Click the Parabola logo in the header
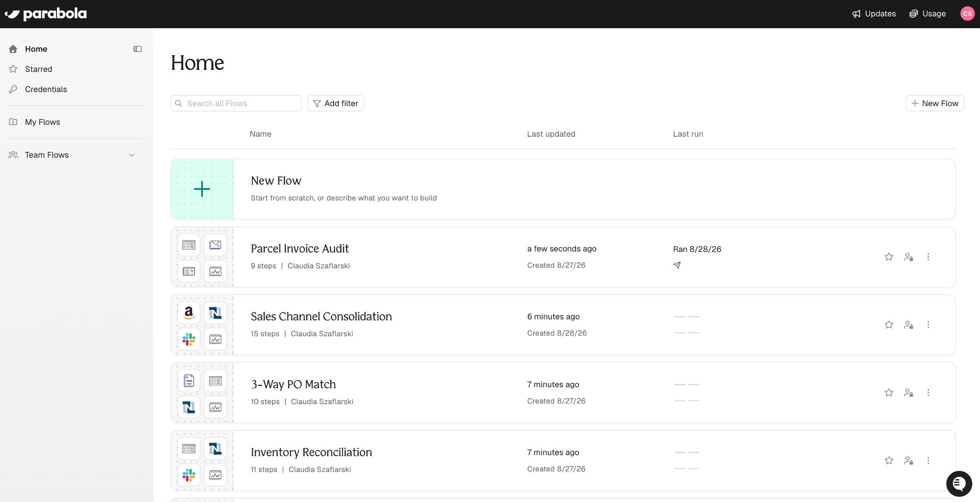 click(46, 14)
